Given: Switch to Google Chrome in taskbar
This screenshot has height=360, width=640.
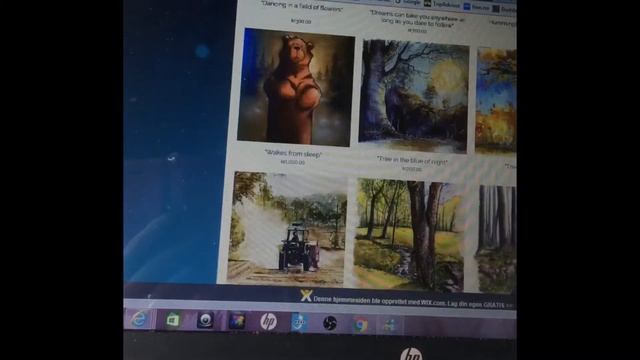Looking at the screenshot, I should click(360, 325).
